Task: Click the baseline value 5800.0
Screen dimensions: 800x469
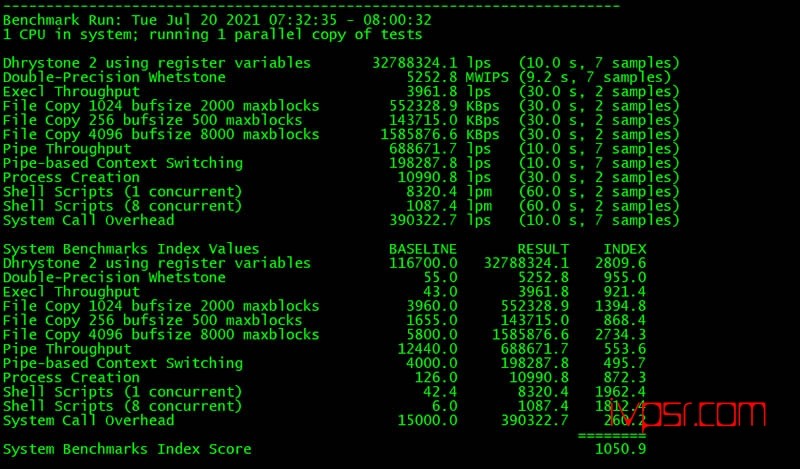Action: pyautogui.click(x=432, y=335)
